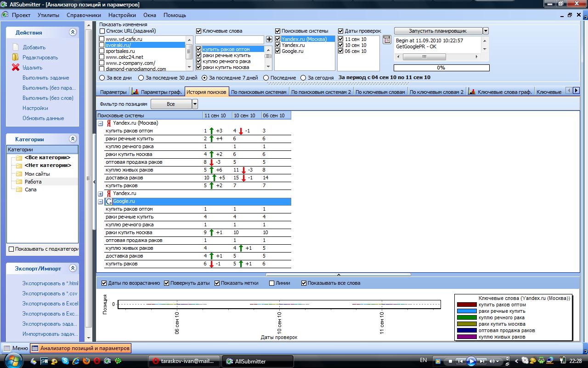Click the Обновить данные link

[x=43, y=118]
